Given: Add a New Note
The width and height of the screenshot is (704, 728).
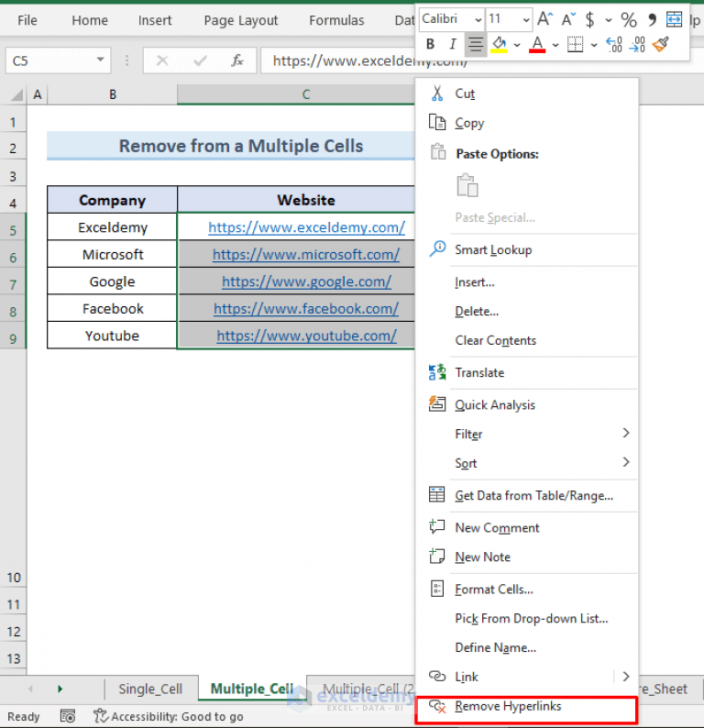Looking at the screenshot, I should coord(527,557).
